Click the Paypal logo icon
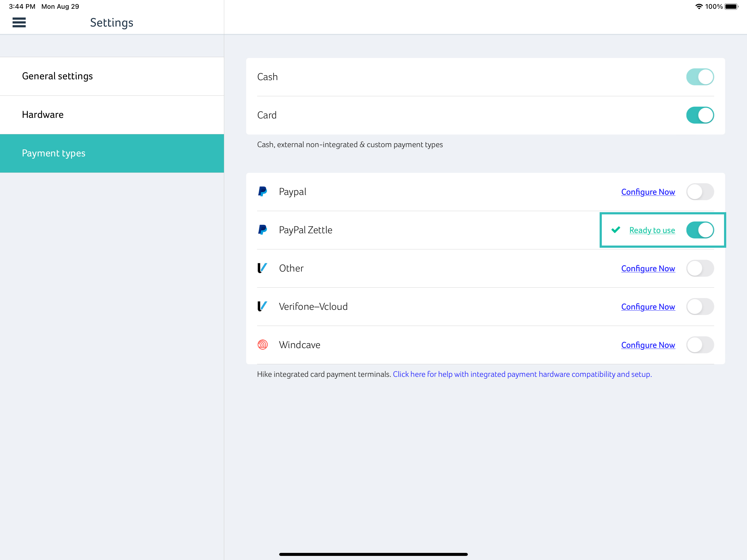 point(262,191)
